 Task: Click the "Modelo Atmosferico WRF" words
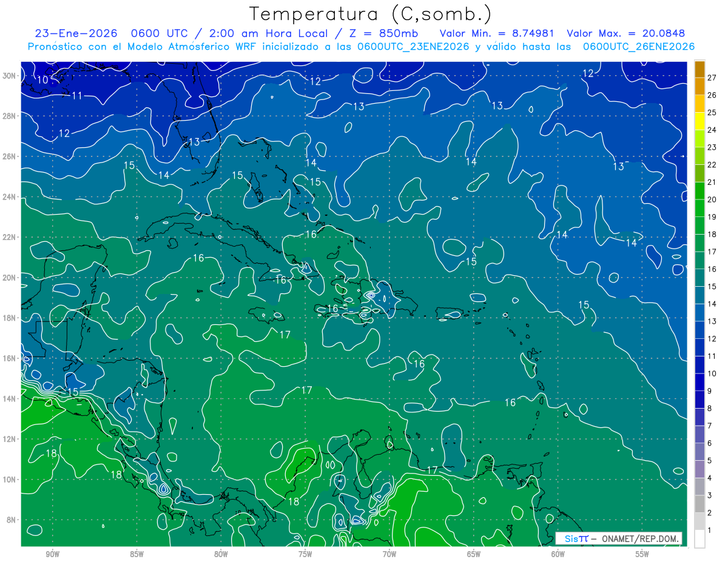click(x=191, y=47)
